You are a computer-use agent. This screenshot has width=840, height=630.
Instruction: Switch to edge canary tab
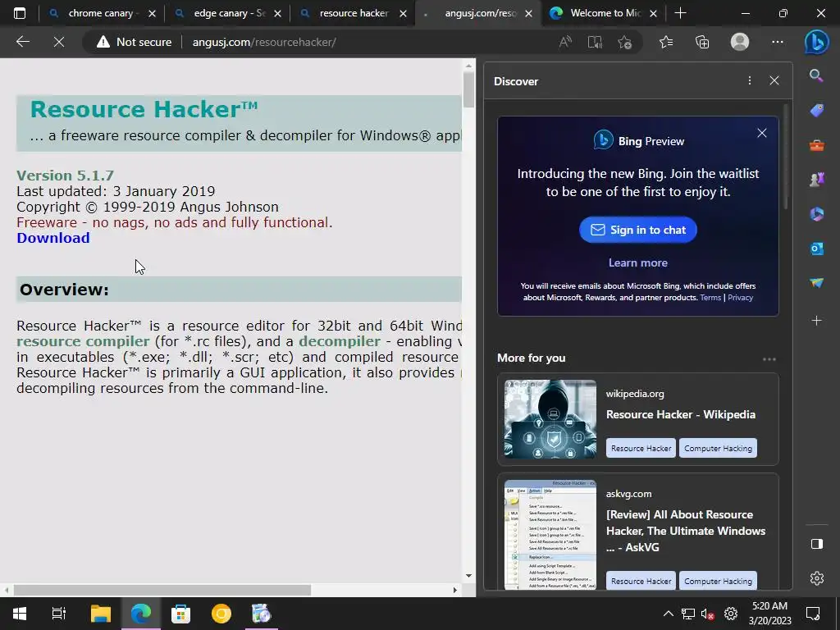(x=230, y=13)
